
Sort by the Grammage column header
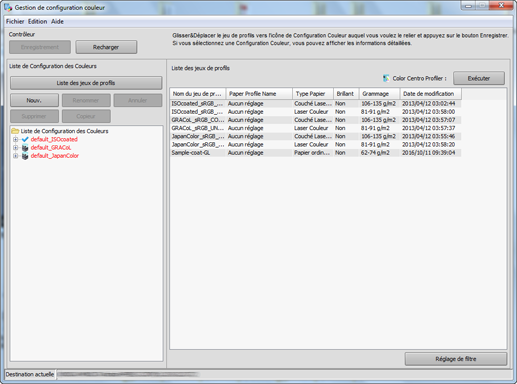(x=379, y=94)
